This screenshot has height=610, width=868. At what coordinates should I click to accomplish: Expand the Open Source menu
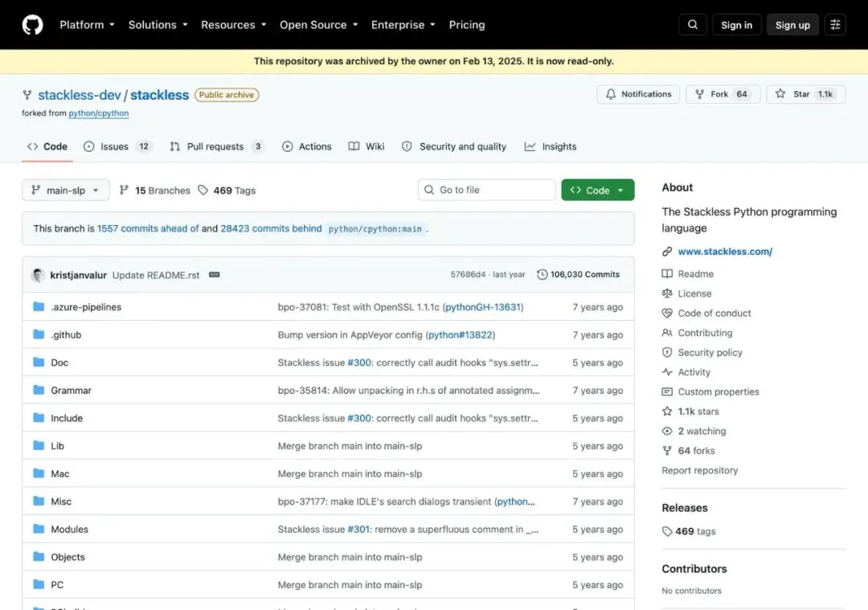(x=318, y=25)
